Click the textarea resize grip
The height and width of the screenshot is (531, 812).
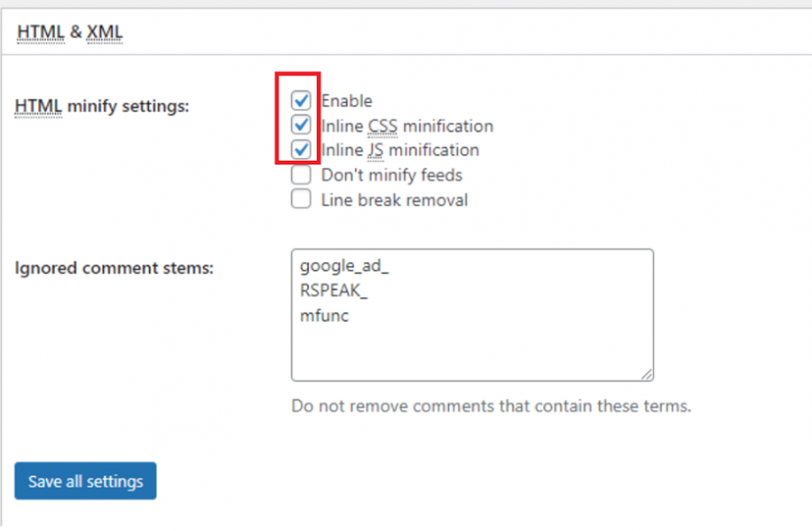coord(648,375)
